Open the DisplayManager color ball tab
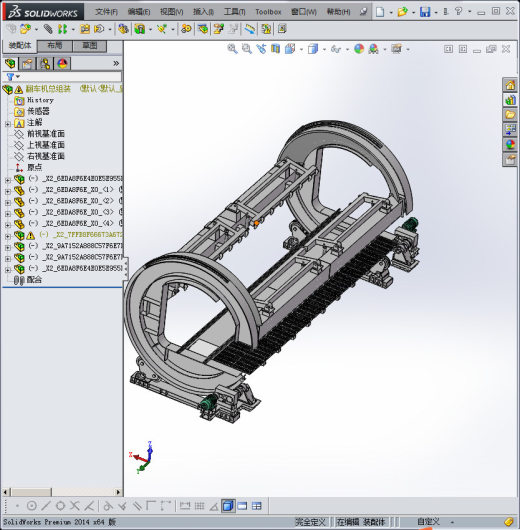 62,64
